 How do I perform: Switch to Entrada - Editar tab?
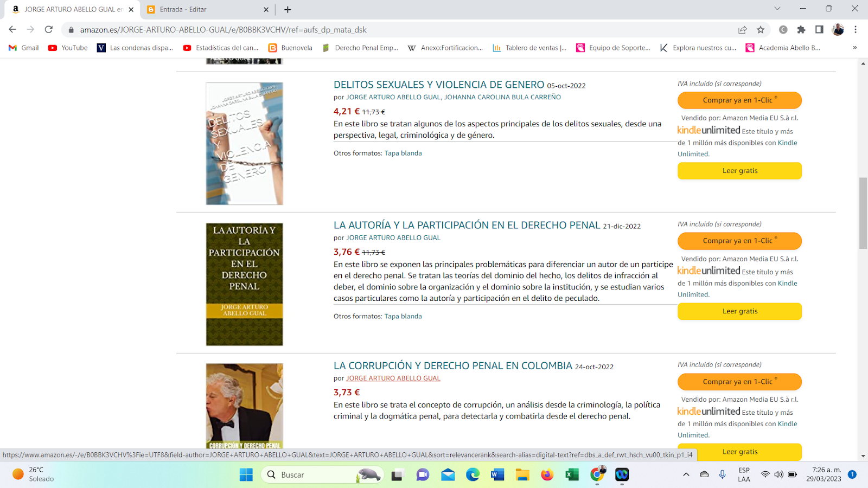(x=208, y=9)
